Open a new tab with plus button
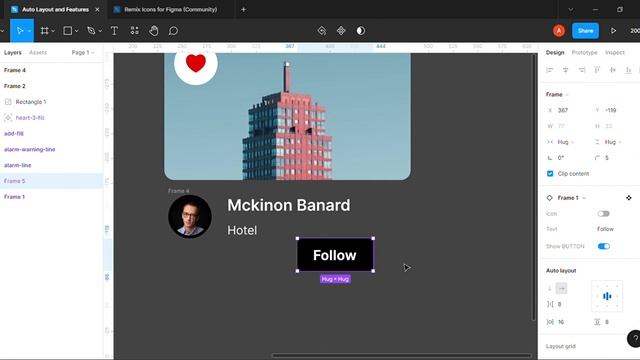The width and height of the screenshot is (640, 360). pos(243,9)
